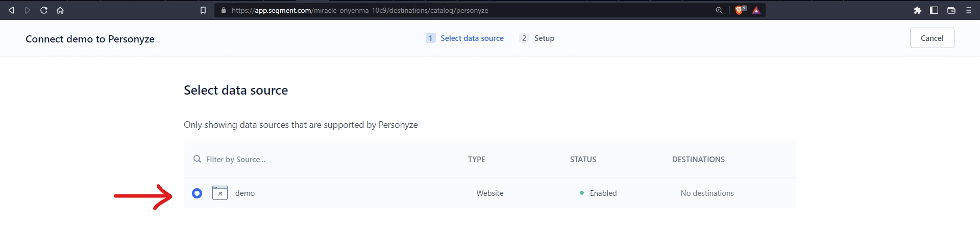Go to the Setup step
Viewport: 980px width, 246px height.
[x=544, y=38]
